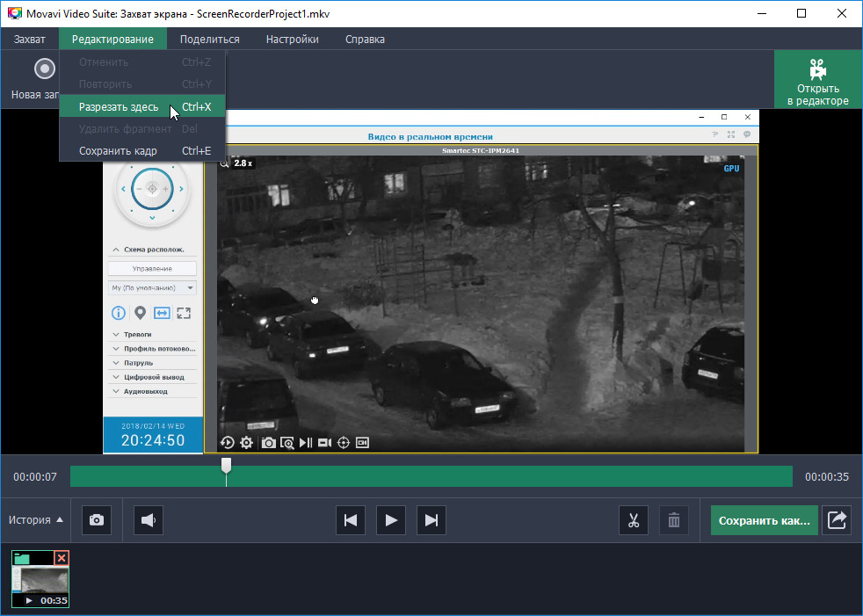Click the 2.8 x zoom magnifier indicator
This screenshot has height=616, width=863.
236,163
